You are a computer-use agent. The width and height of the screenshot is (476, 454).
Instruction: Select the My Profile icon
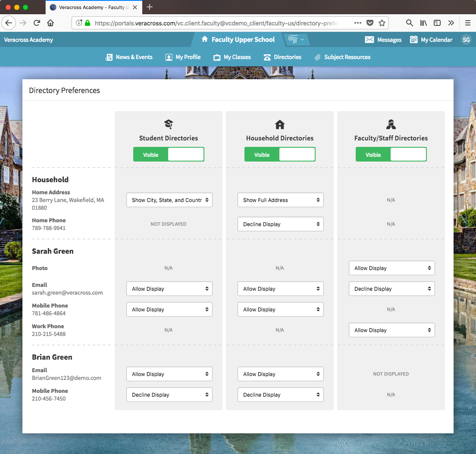169,57
